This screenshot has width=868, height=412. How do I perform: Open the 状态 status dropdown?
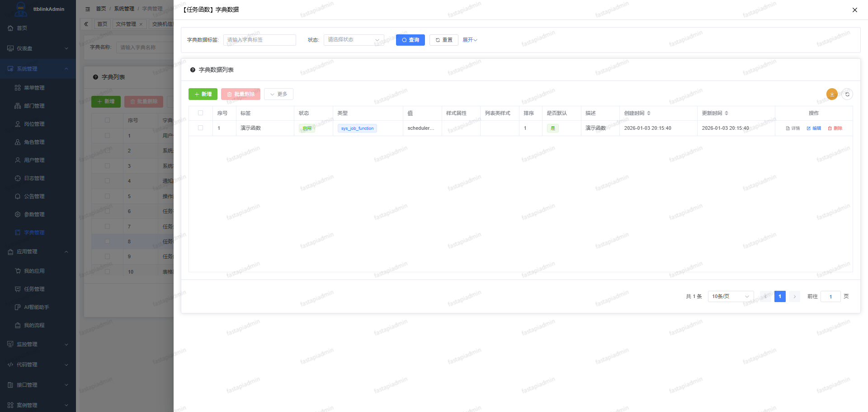pyautogui.click(x=354, y=40)
